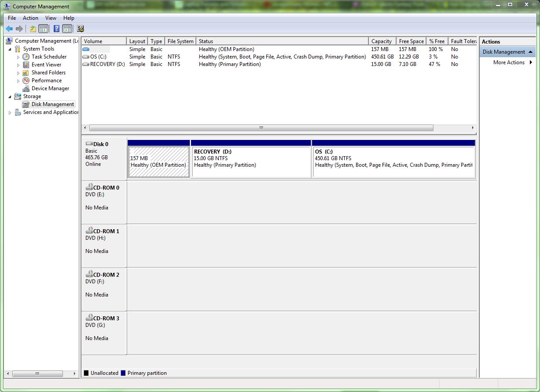
Task: Click right arrow of volume list scrollbar
Action: pos(473,128)
